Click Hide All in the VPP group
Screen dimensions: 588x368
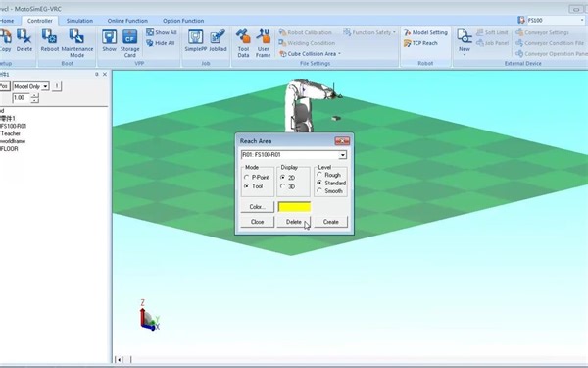[x=161, y=43]
